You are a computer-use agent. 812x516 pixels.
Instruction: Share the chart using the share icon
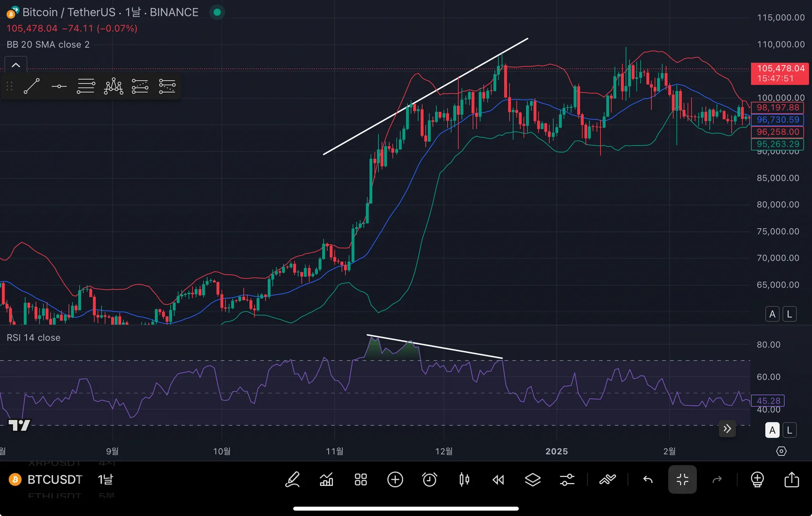(x=791, y=479)
